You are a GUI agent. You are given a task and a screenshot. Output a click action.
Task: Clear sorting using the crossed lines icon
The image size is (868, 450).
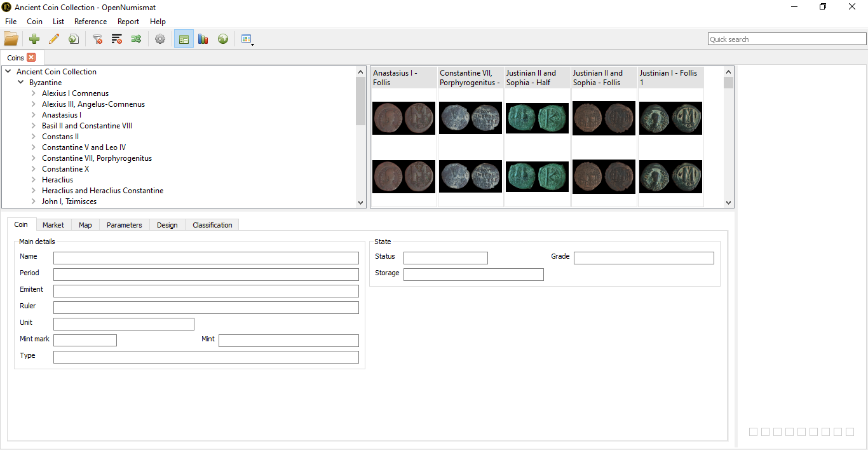(117, 39)
